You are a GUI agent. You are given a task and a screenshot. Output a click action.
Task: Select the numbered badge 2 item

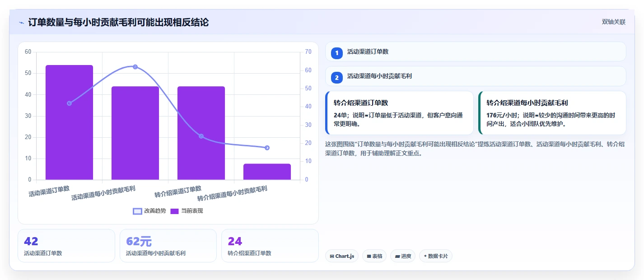coord(337,78)
